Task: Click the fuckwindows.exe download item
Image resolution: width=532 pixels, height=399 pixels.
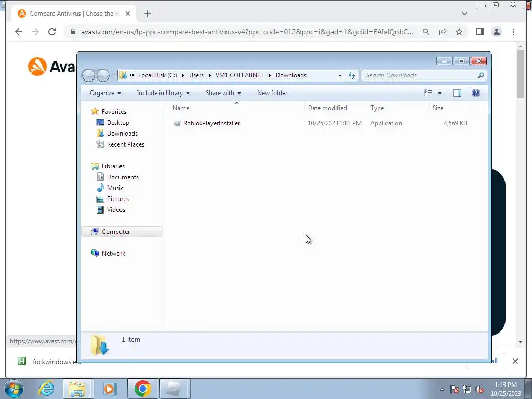Action: 50,362
